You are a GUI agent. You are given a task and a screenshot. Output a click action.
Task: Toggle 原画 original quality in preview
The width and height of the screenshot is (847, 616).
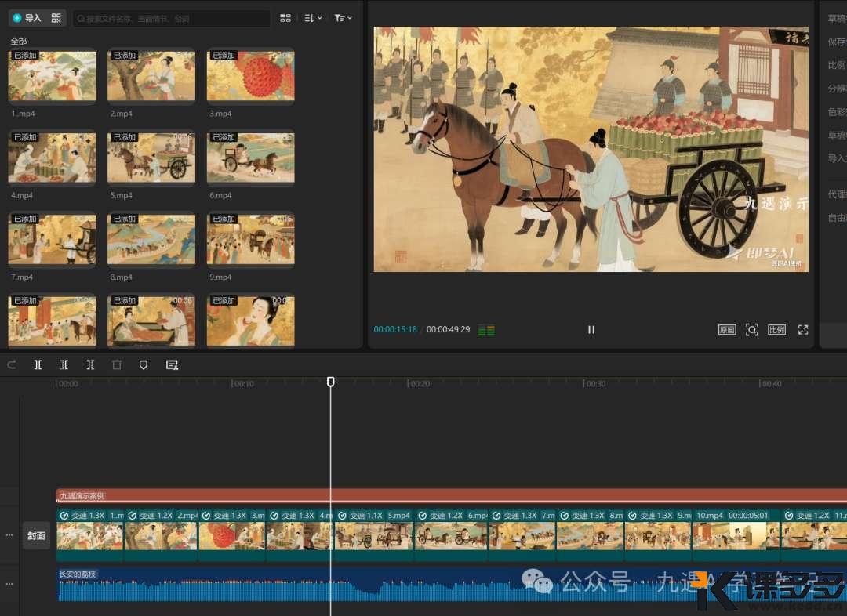(x=727, y=330)
